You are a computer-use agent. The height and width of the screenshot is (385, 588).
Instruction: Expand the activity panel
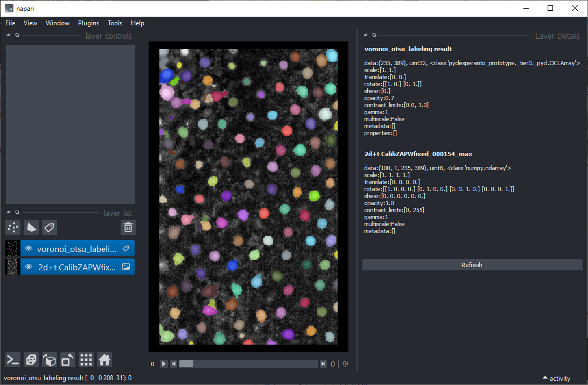[557, 379]
